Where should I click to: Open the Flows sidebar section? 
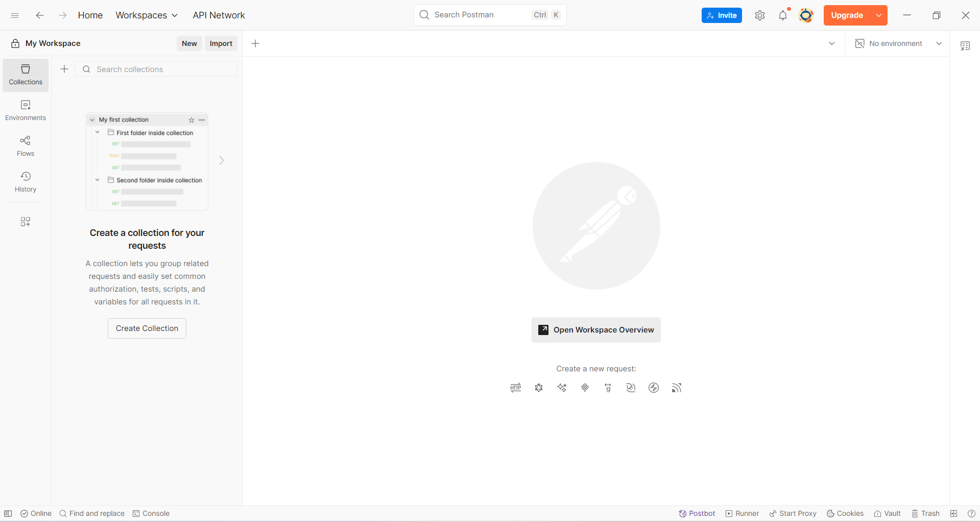26,146
